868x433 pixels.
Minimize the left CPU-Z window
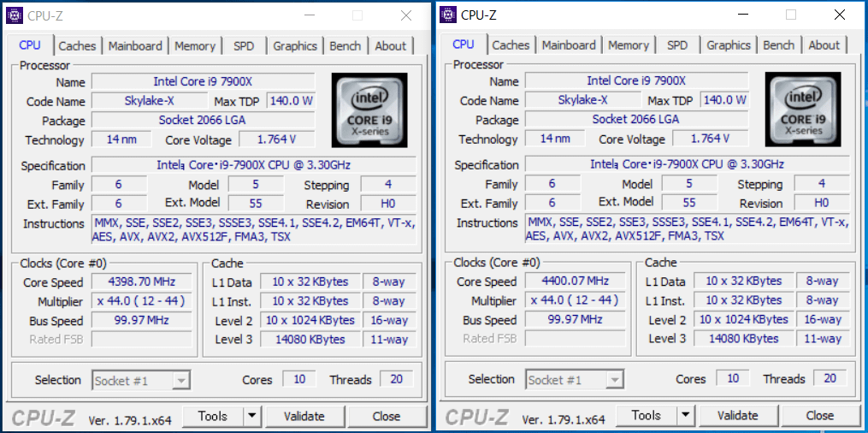(x=309, y=15)
